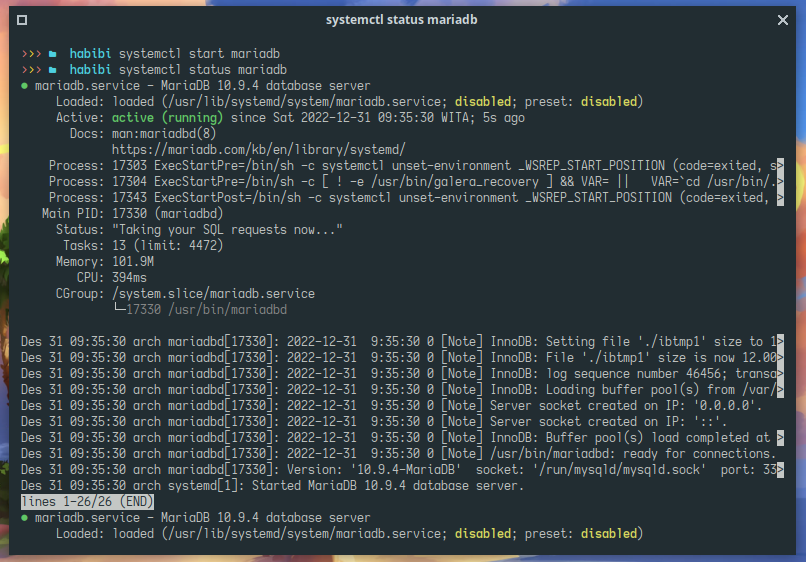The image size is (806, 562).
Task: Click the 'systemctl status mariadb' window title
Action: (x=401, y=20)
